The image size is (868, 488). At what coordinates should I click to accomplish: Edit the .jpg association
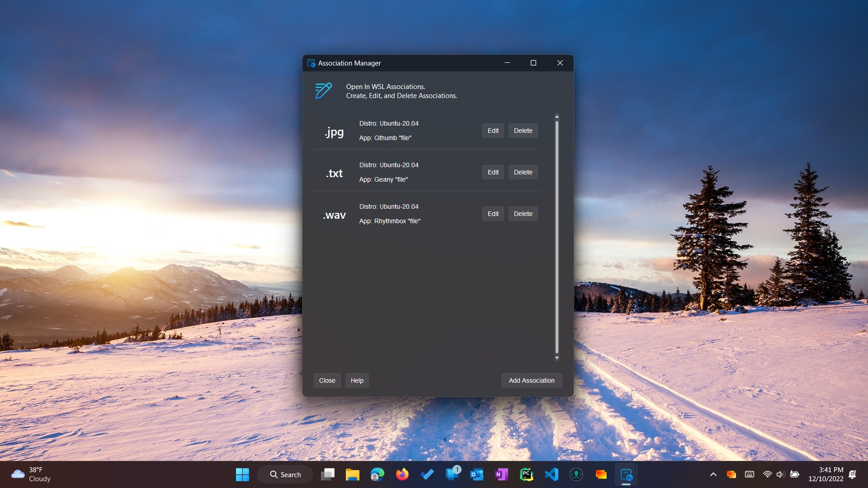pos(493,131)
